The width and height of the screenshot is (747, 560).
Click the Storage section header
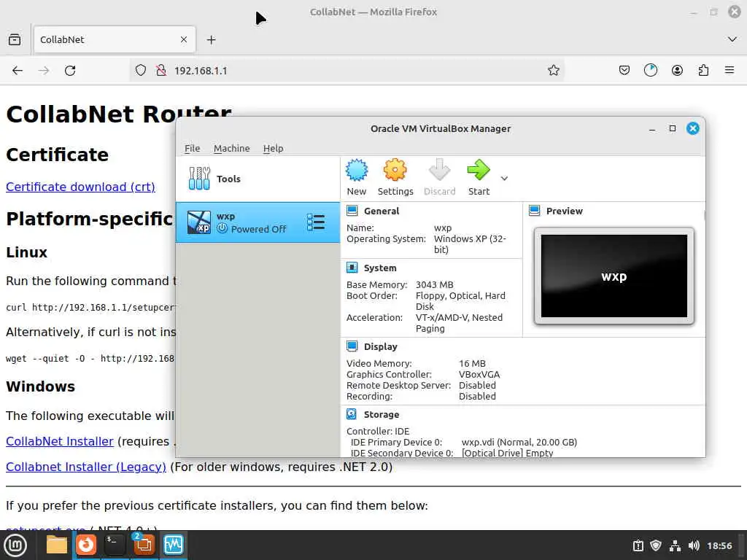click(381, 415)
